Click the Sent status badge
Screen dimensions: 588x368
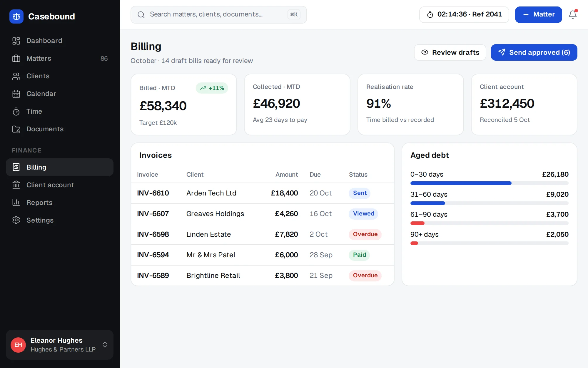360,193
